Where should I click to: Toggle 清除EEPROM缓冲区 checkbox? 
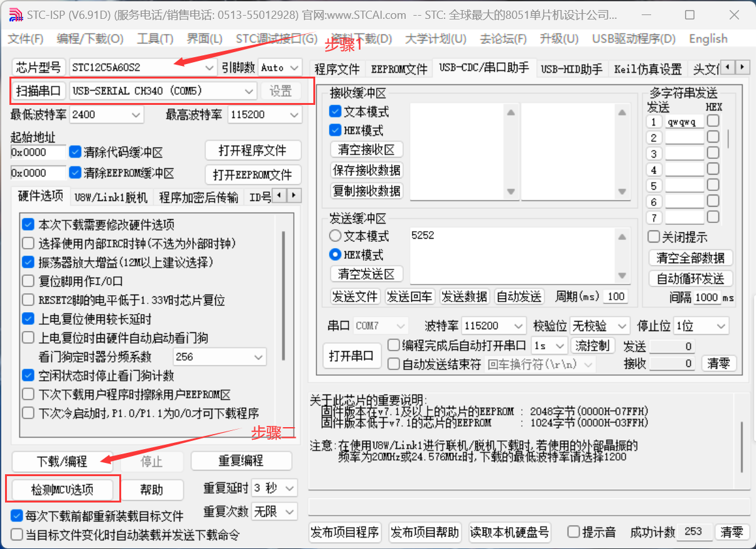pyautogui.click(x=75, y=172)
